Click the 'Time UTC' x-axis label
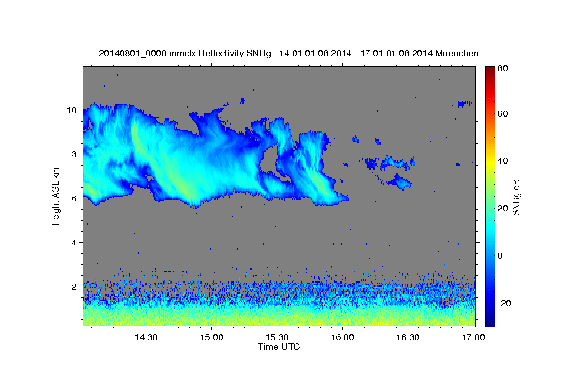The width and height of the screenshot is (588, 392). point(279,347)
